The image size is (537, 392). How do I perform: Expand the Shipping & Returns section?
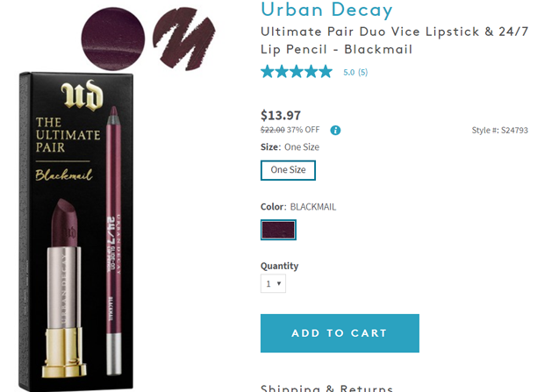click(x=326, y=388)
